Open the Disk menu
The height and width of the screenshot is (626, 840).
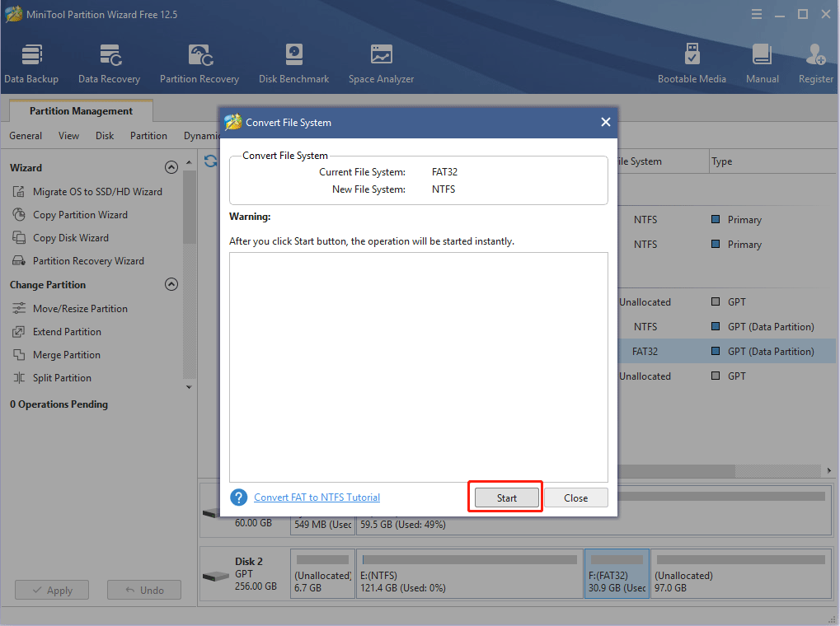pyautogui.click(x=105, y=136)
